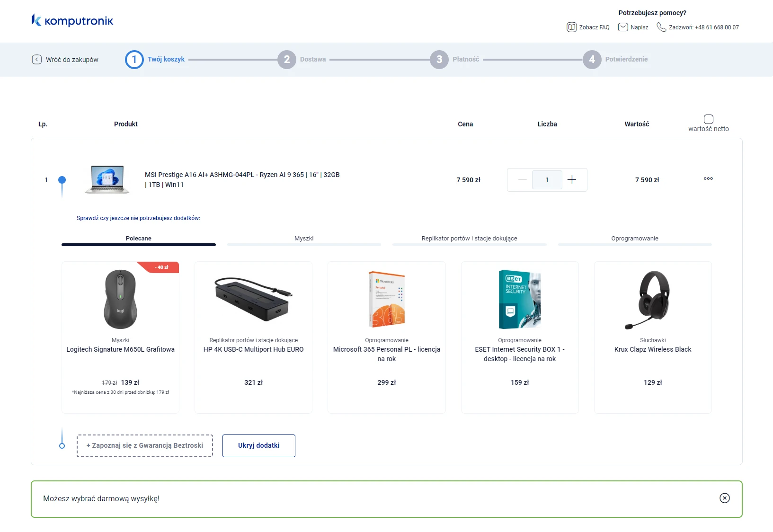Decrease laptop quantity with the minus icon

click(522, 180)
